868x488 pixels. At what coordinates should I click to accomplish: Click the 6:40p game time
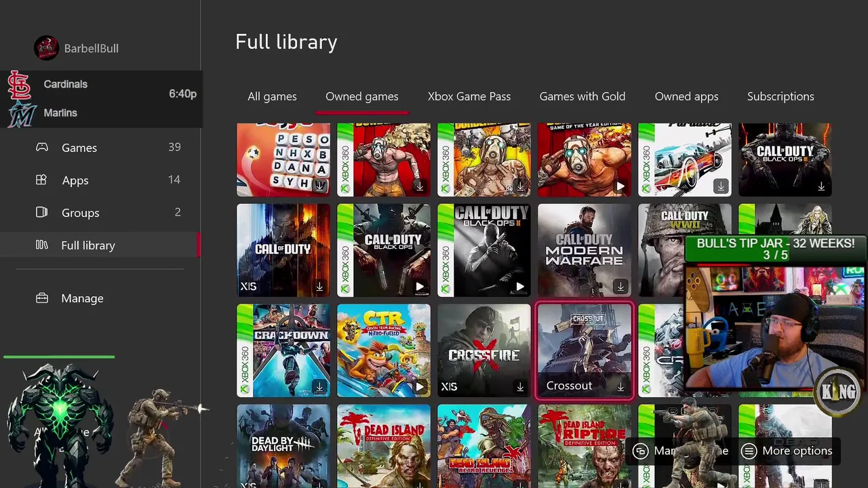click(x=182, y=94)
